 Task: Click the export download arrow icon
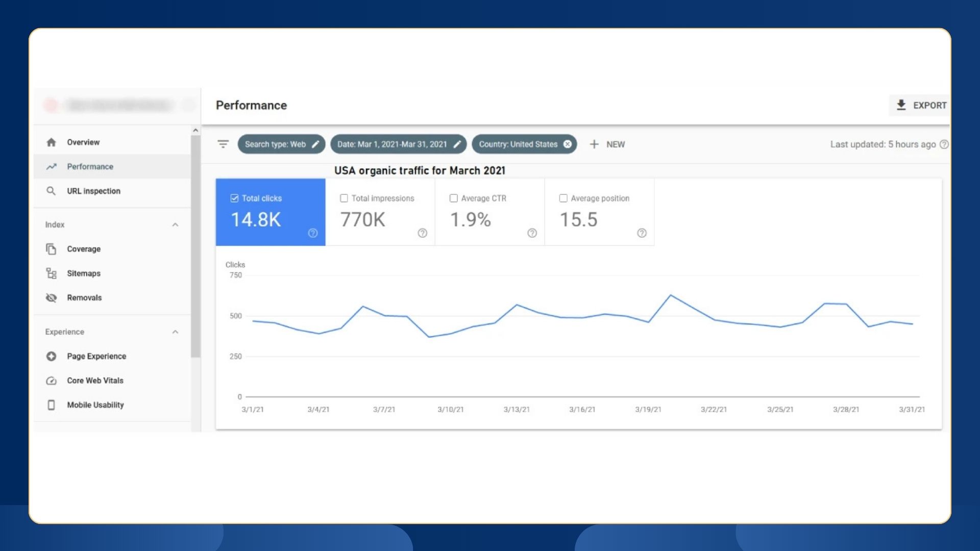coord(901,105)
